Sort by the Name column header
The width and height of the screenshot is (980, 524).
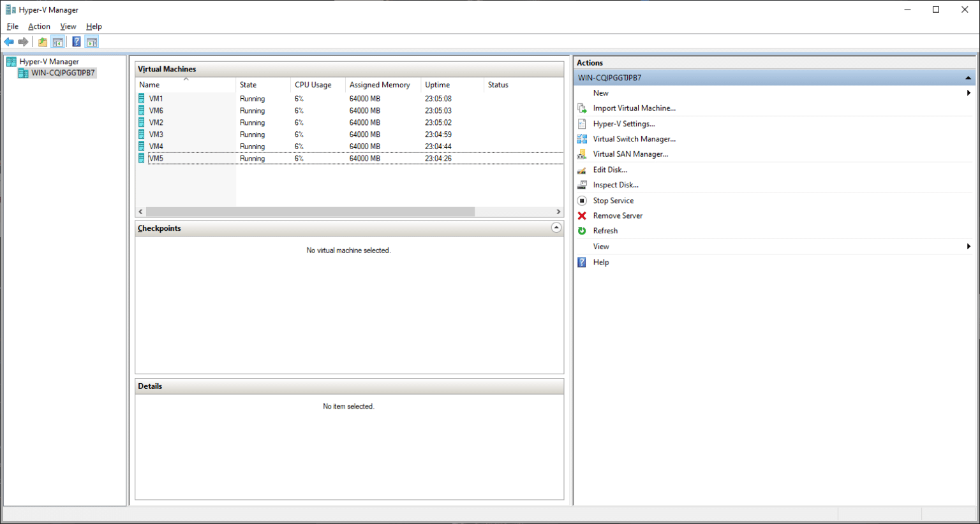(x=186, y=85)
